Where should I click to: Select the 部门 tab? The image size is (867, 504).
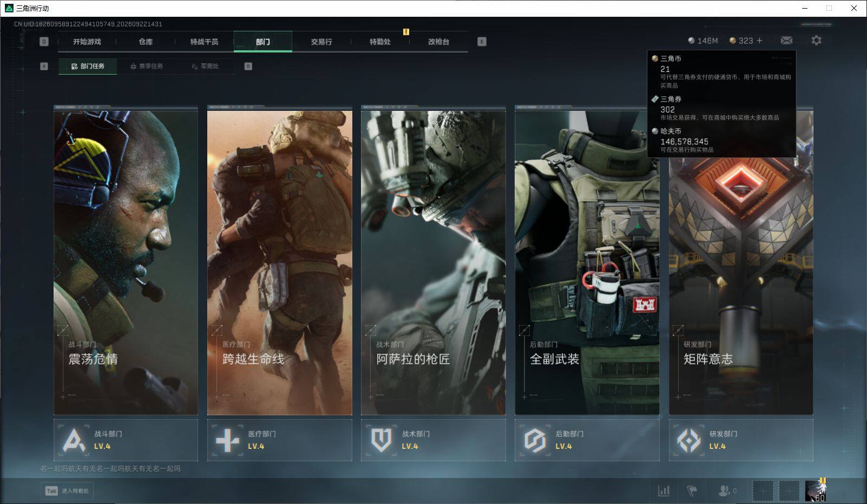pyautogui.click(x=263, y=42)
